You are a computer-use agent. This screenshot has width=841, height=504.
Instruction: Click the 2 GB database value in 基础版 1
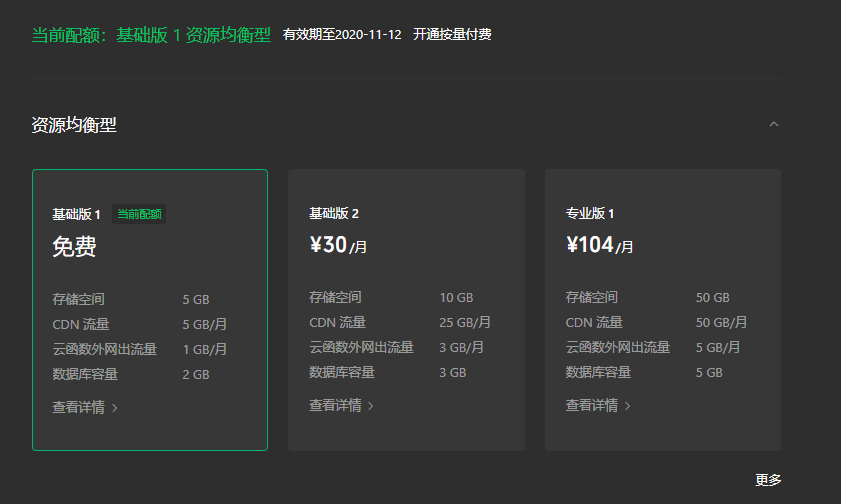(196, 375)
